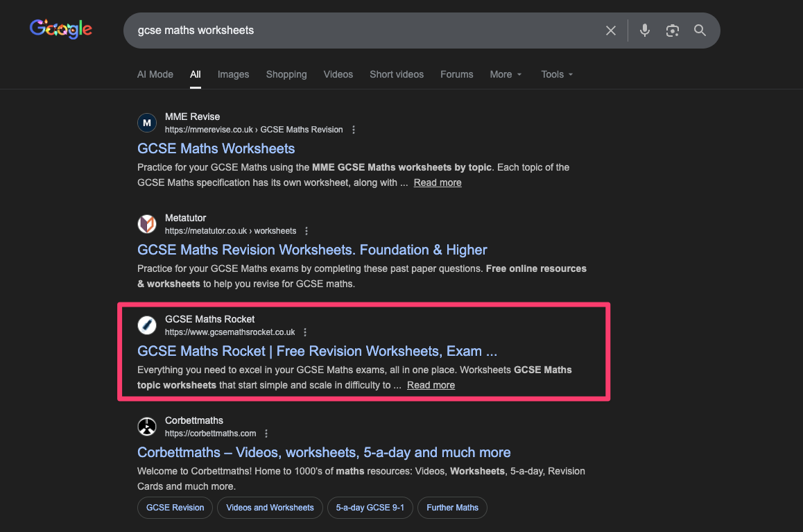The width and height of the screenshot is (803, 532).
Task: Switch to the Videos tab
Action: (338, 74)
